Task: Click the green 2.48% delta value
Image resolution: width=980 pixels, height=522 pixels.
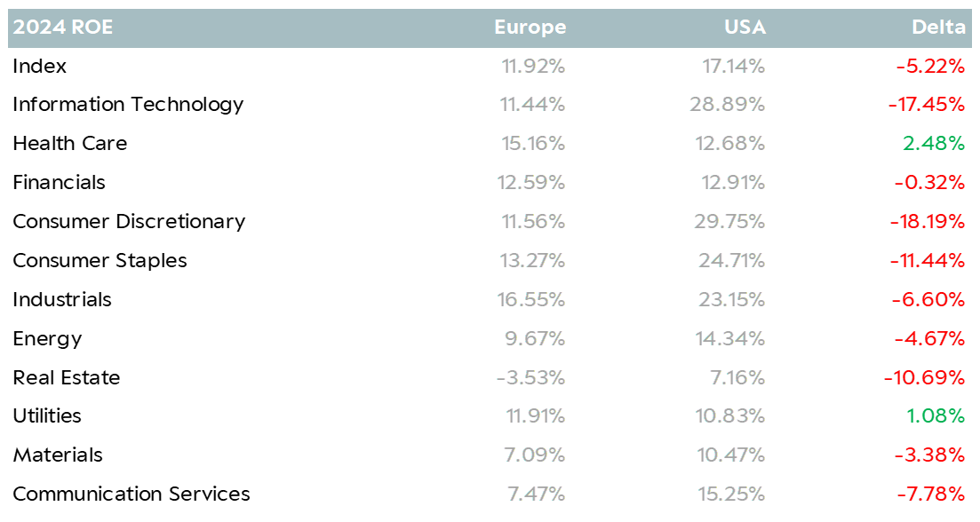Action: [x=934, y=144]
